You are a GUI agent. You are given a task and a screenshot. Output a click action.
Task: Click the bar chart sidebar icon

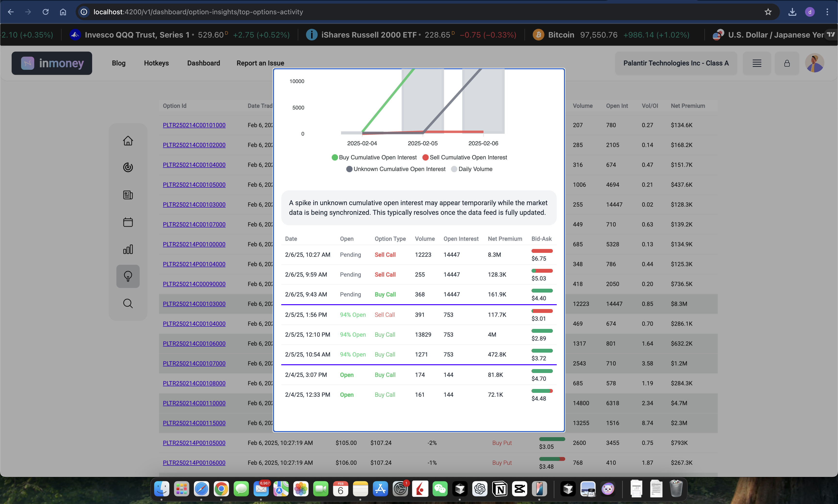tap(128, 249)
